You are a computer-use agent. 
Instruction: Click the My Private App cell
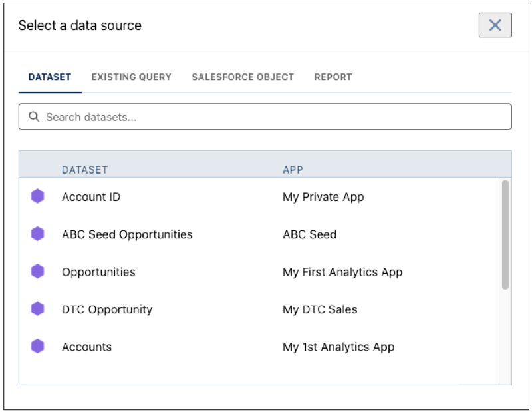pos(323,197)
